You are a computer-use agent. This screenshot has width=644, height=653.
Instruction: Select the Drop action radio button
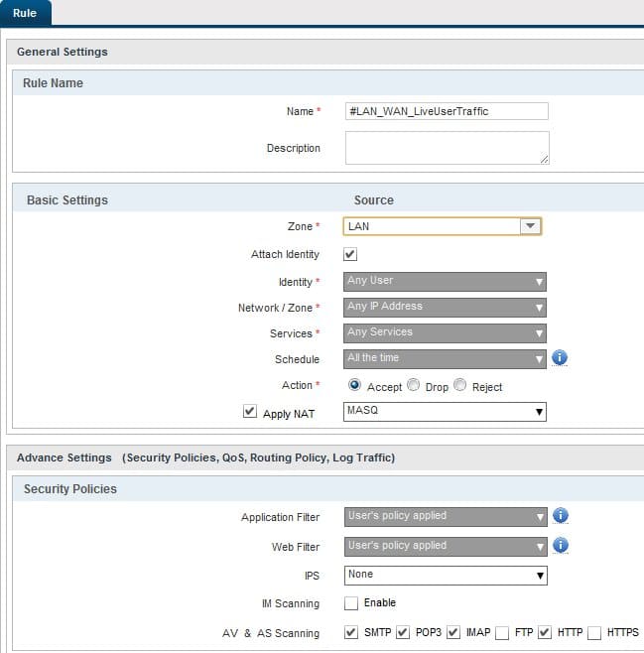click(x=414, y=386)
